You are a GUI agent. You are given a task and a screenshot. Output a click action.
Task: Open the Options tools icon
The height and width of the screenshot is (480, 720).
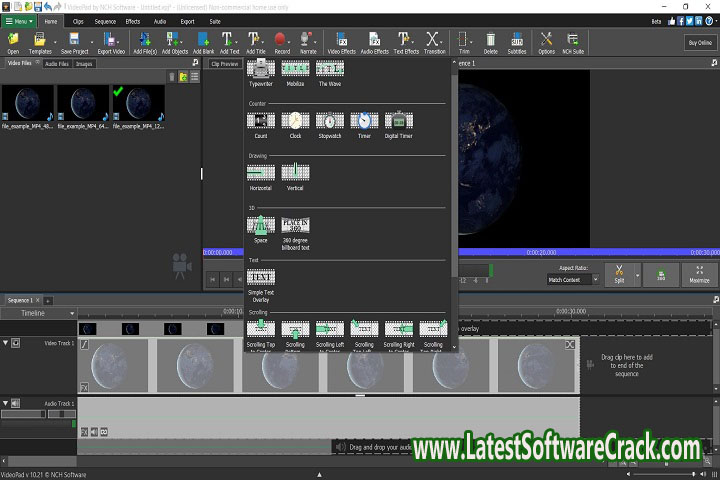[546, 43]
